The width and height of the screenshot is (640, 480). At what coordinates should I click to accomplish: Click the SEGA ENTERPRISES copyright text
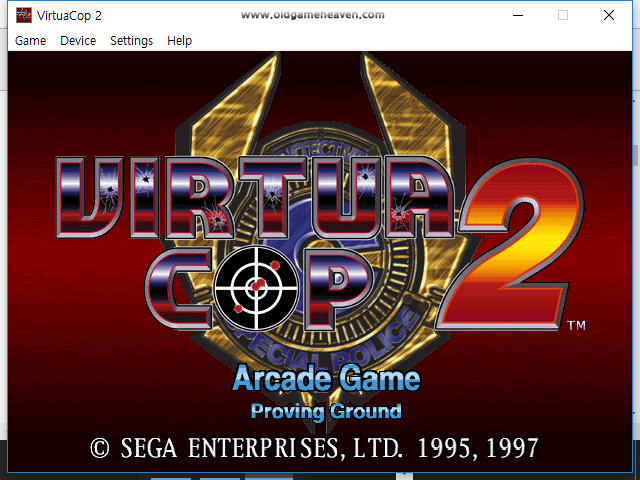(x=314, y=448)
